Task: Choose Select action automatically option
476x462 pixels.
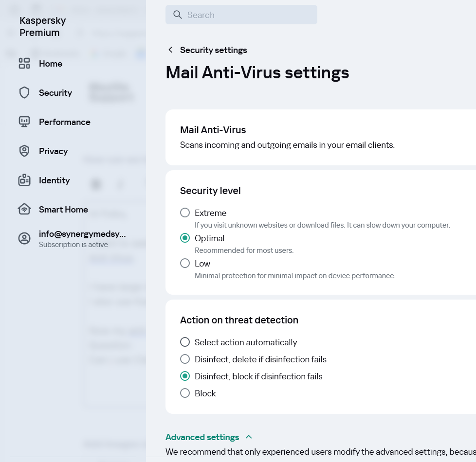Action: coord(185,342)
